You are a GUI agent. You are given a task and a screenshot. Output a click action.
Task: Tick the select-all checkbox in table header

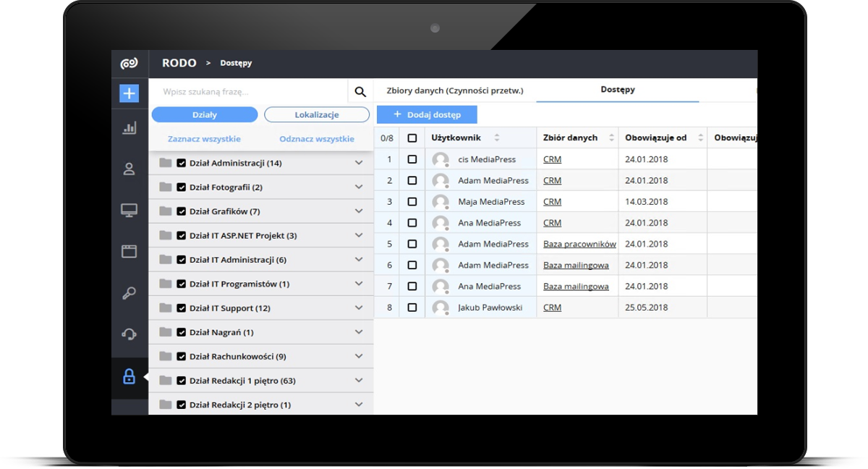click(412, 138)
